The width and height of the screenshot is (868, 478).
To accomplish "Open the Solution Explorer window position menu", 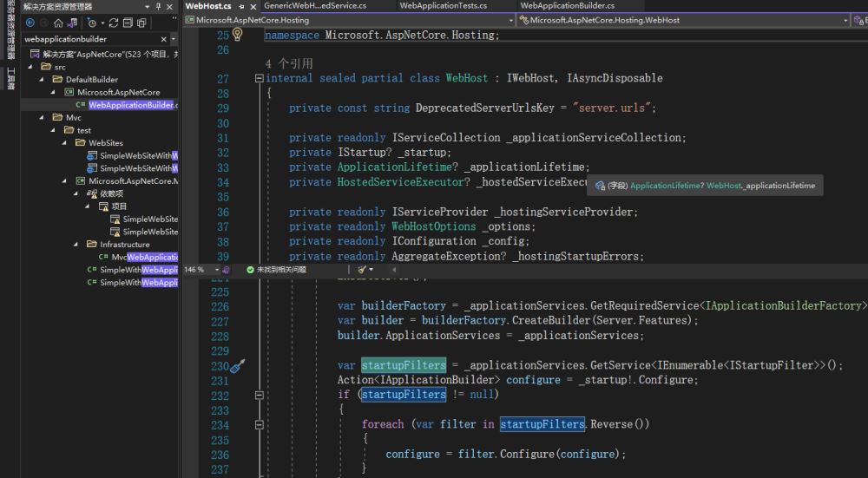I will coord(148,7).
